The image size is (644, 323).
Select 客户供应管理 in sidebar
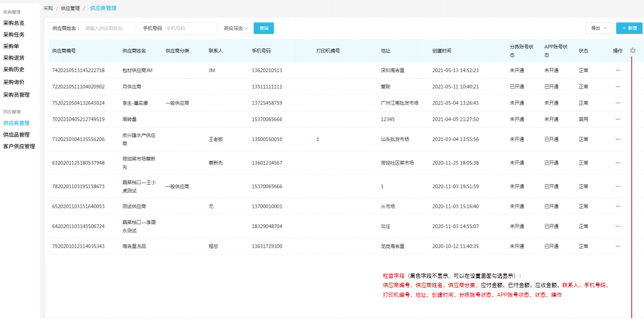tap(19, 147)
